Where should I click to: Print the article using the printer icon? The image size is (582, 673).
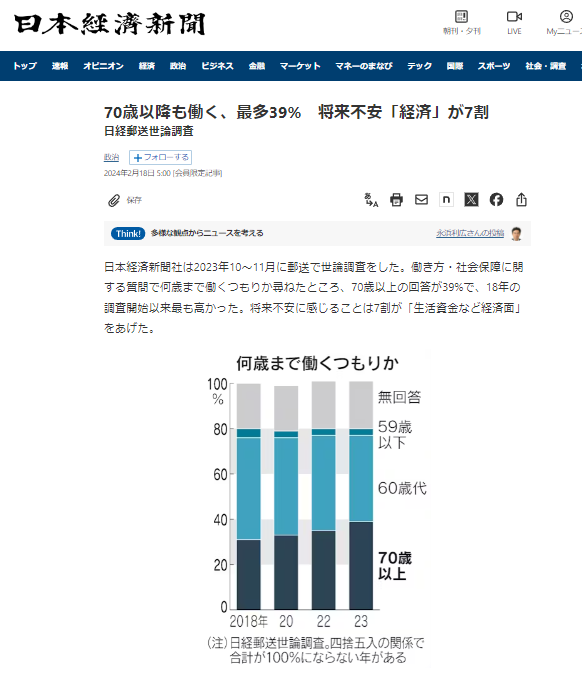pos(396,200)
